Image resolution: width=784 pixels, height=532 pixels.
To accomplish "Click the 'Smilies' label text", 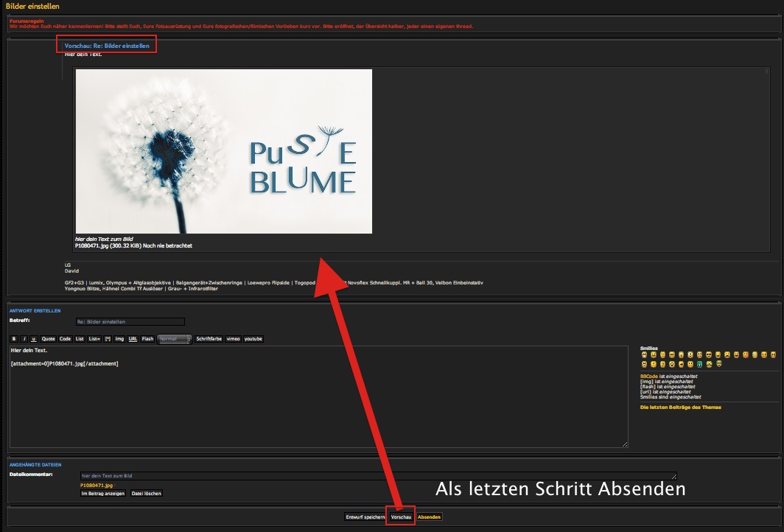I will pyautogui.click(x=649, y=349).
